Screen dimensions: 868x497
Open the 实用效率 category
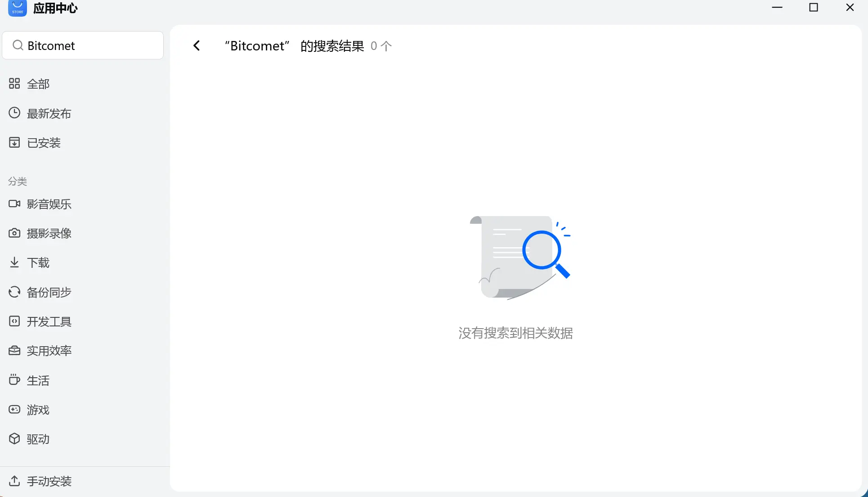click(49, 351)
